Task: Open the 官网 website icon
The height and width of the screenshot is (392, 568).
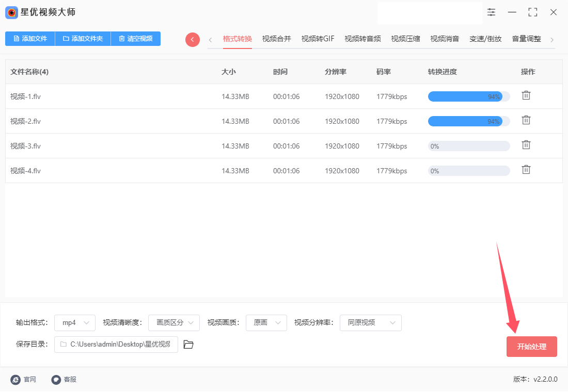Action: (15, 379)
